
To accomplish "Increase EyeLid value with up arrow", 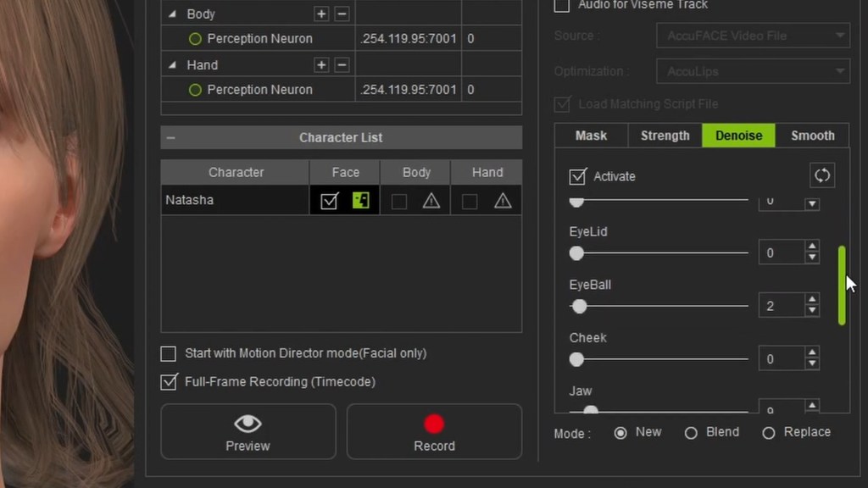I will pyautogui.click(x=812, y=247).
